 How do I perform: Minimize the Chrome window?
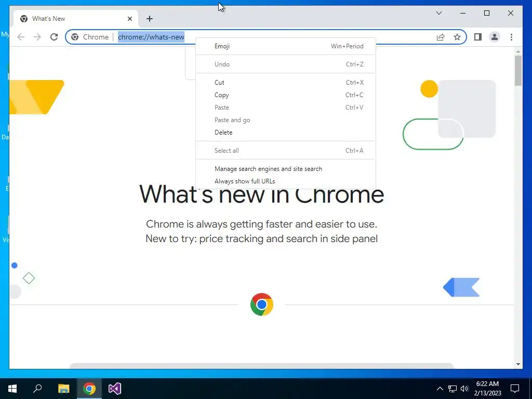click(x=463, y=13)
